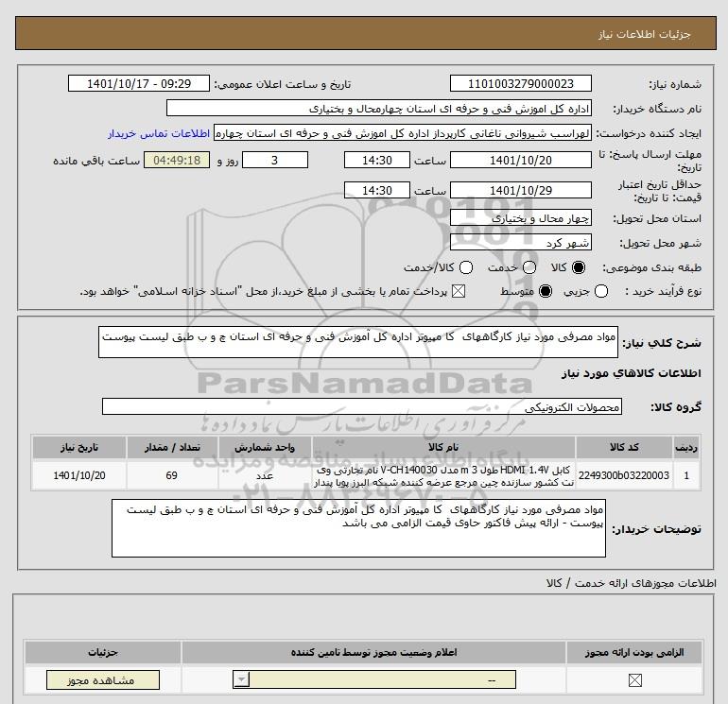Click the price validity date 1401/10/29 field
The width and height of the screenshot is (728, 704).
click(520, 190)
